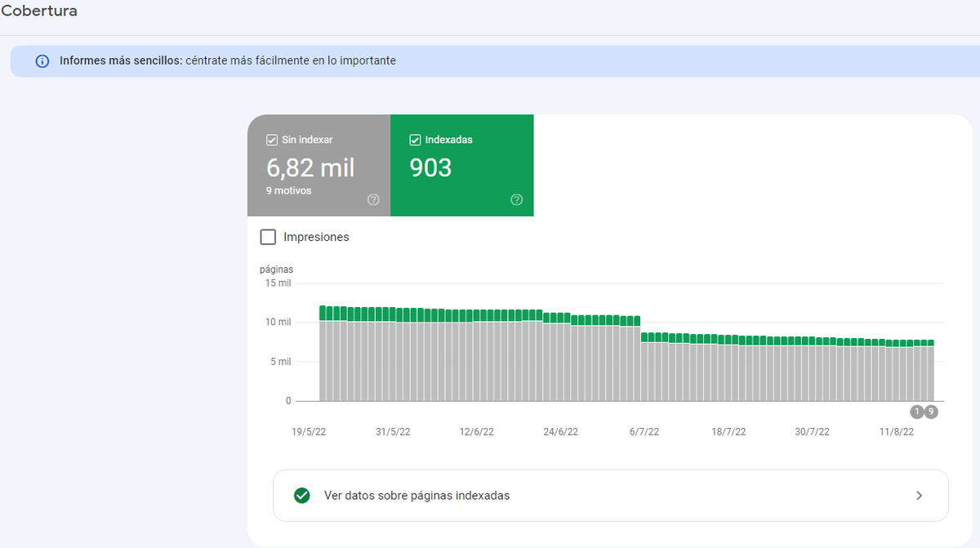Click the info icon in the blue banner
The width and height of the screenshot is (980, 548).
coord(42,60)
